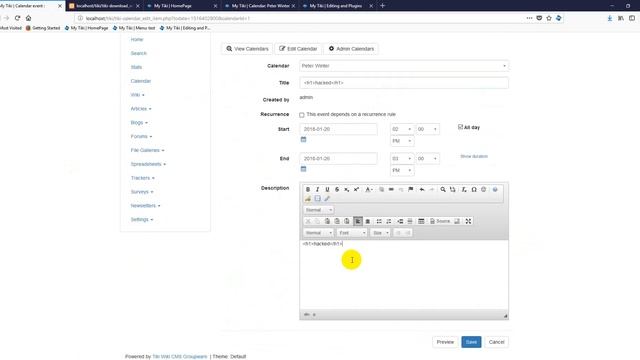Open the Tiki Wiki CMS Groupware footer link
The image size is (640, 360).
pyautogui.click(x=180, y=356)
